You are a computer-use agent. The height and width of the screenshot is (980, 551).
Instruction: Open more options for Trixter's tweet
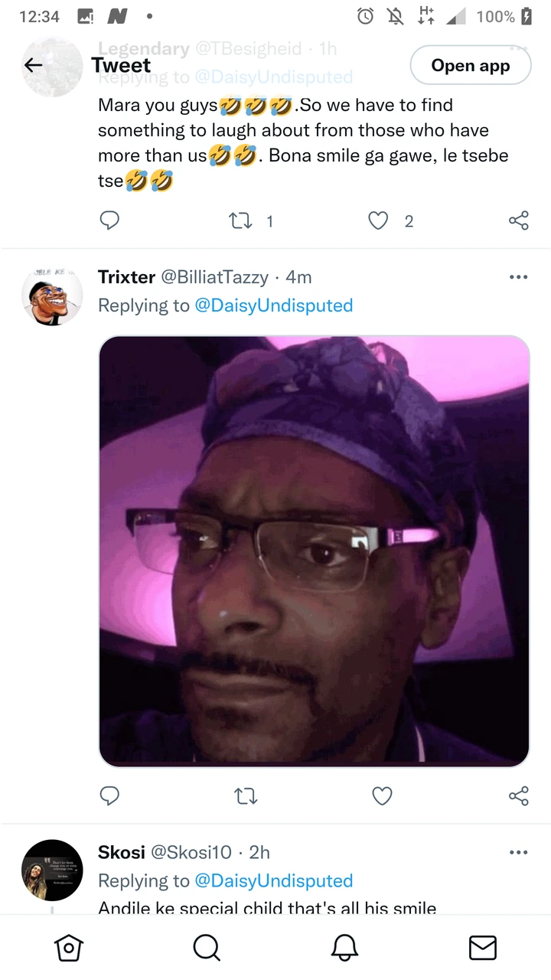518,277
